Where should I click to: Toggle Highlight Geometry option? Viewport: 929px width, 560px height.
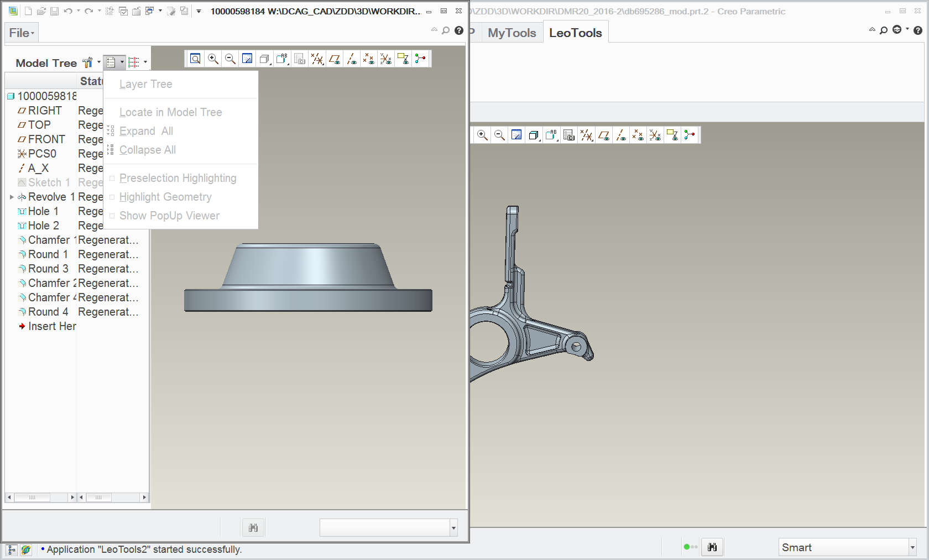coord(165,197)
